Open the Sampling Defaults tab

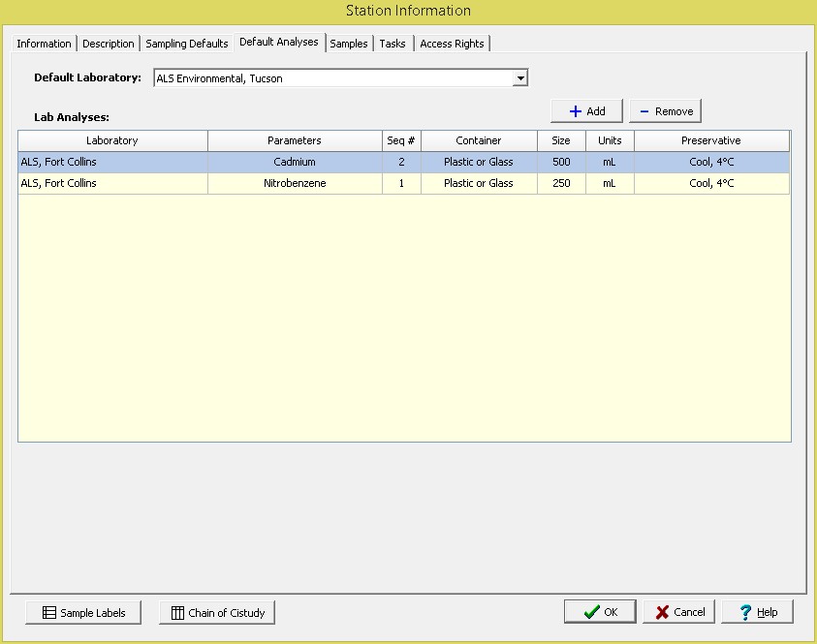pyautogui.click(x=187, y=44)
